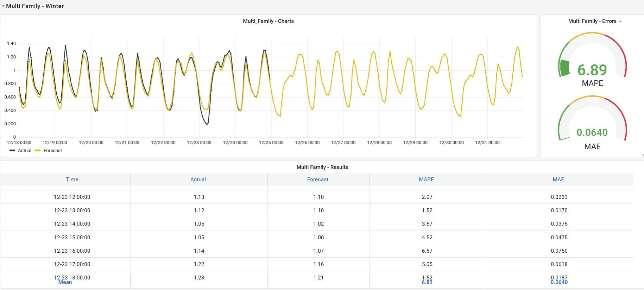Click the 6.89 MAPE gauge value
This screenshot has height=290, width=644.
click(592, 70)
